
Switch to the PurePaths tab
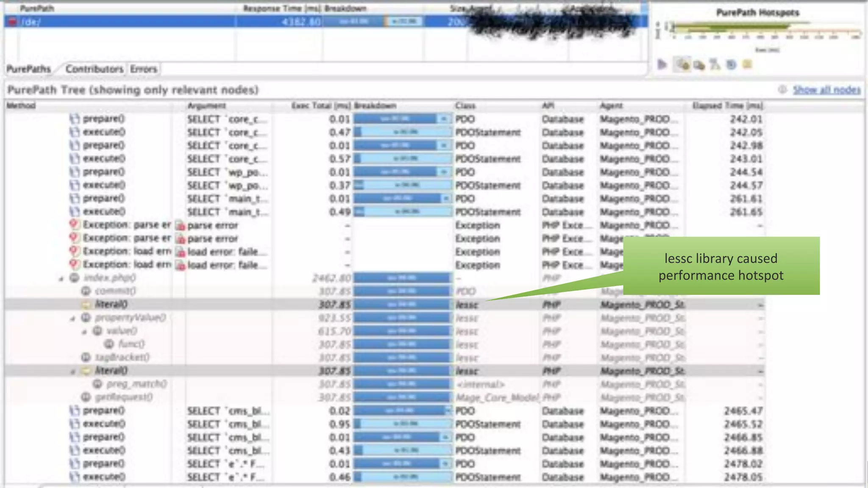(x=28, y=69)
